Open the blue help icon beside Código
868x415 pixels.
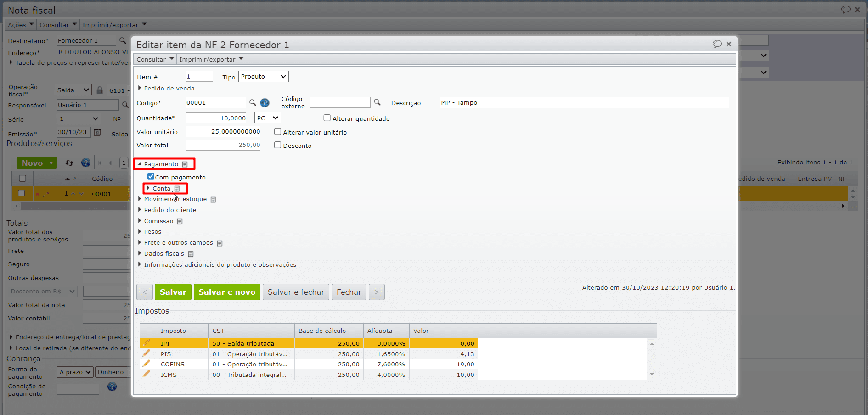265,102
